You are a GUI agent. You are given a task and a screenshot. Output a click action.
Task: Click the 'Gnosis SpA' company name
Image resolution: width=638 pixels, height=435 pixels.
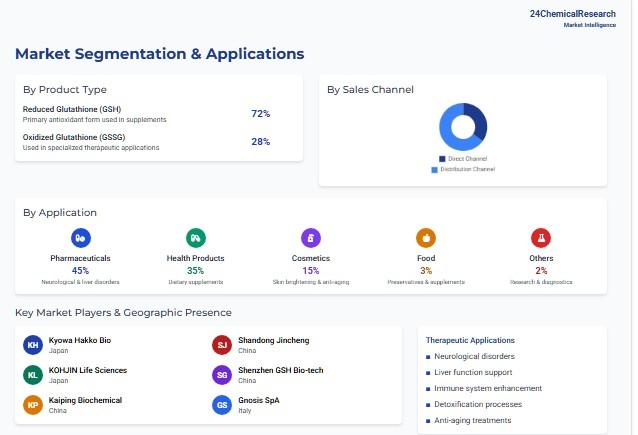(x=259, y=400)
